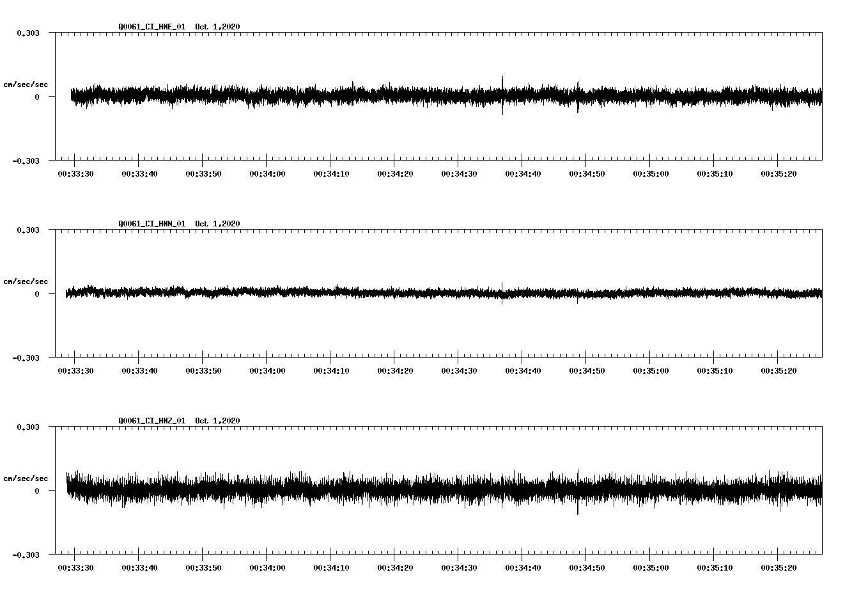Select the Oct 1,2020 label on bottom plot
Viewport: 868px width, 591px height.
[x=216, y=421]
